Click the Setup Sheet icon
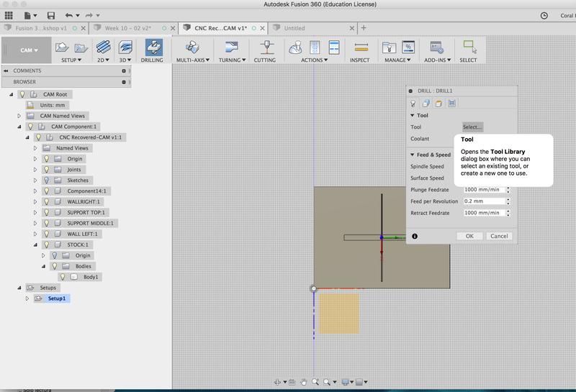The image size is (576, 392). 334,47
